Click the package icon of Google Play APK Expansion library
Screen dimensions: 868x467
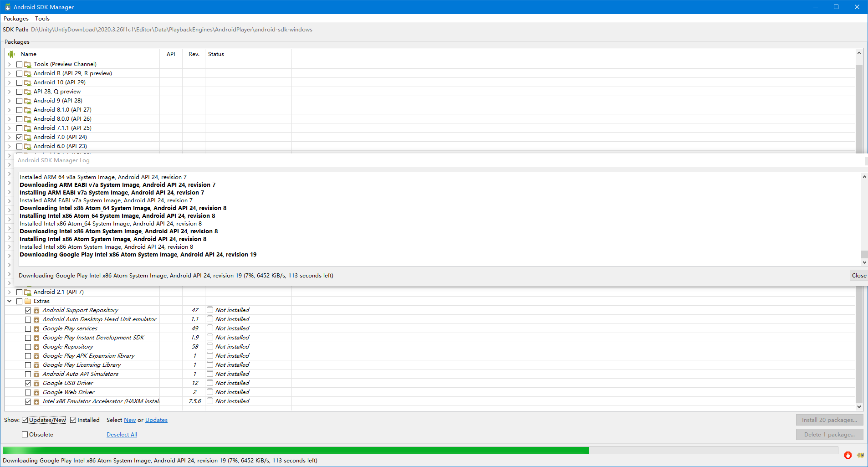(36, 356)
